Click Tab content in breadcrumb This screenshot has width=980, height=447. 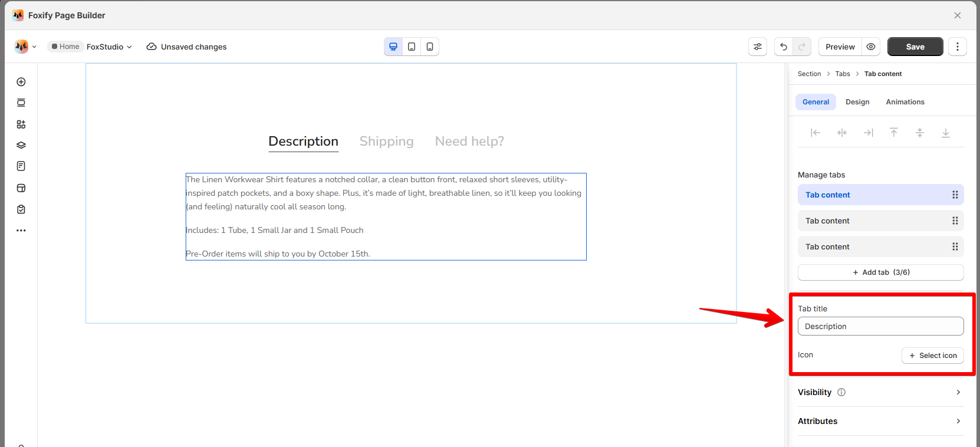pyautogui.click(x=883, y=74)
